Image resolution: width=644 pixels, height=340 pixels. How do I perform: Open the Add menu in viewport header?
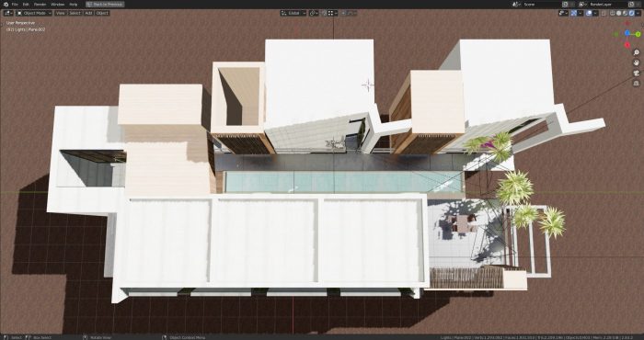[88, 13]
